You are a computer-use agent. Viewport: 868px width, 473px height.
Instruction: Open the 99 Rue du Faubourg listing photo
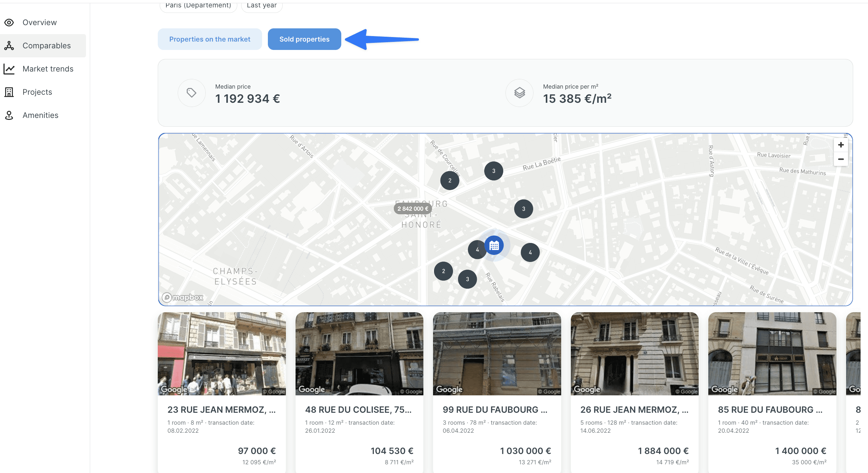coord(497,353)
